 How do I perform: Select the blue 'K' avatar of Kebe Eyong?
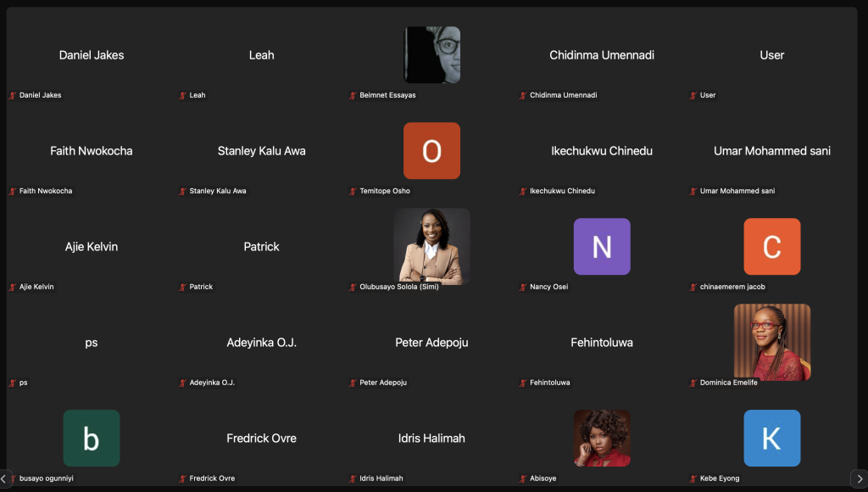coord(771,439)
